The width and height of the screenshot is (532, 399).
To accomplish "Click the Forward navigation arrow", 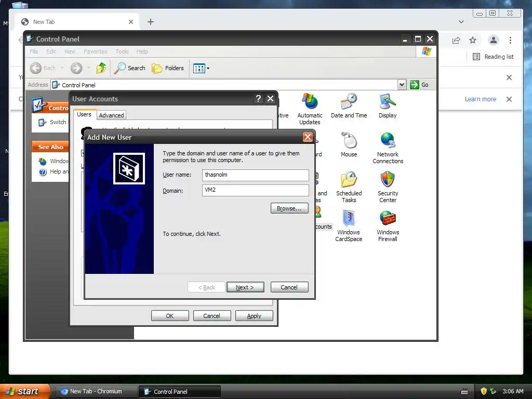I will point(76,68).
